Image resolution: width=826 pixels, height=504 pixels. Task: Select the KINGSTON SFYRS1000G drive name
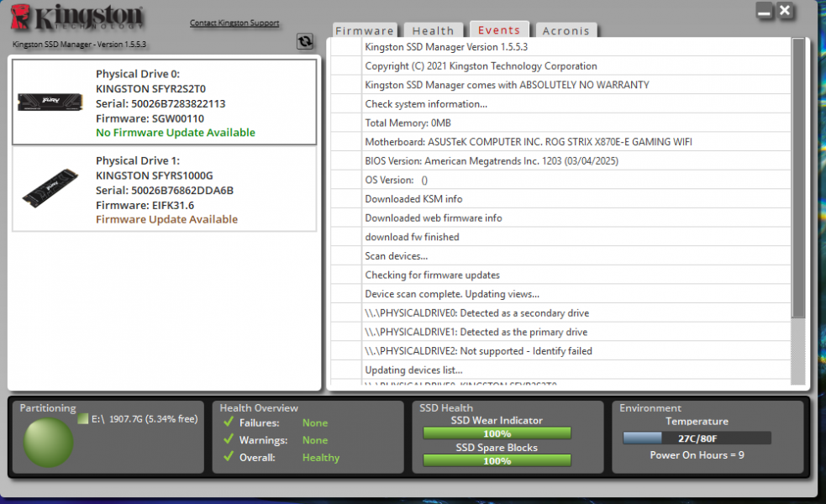click(x=155, y=176)
